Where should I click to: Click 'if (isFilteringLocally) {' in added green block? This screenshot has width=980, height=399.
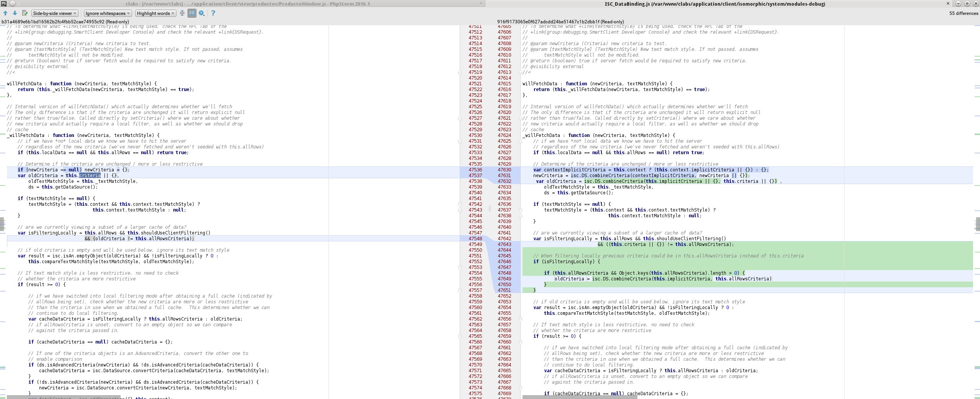coord(567,262)
